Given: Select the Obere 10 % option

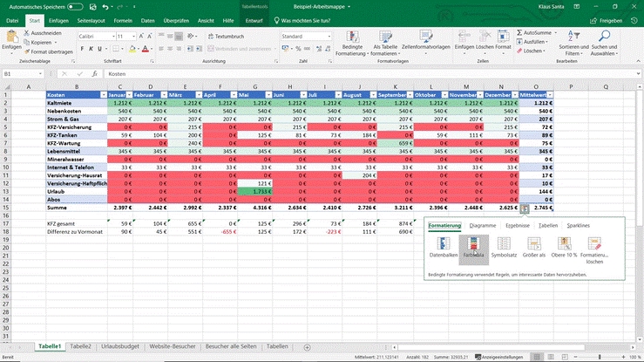Looking at the screenshot, I should click(x=564, y=248).
